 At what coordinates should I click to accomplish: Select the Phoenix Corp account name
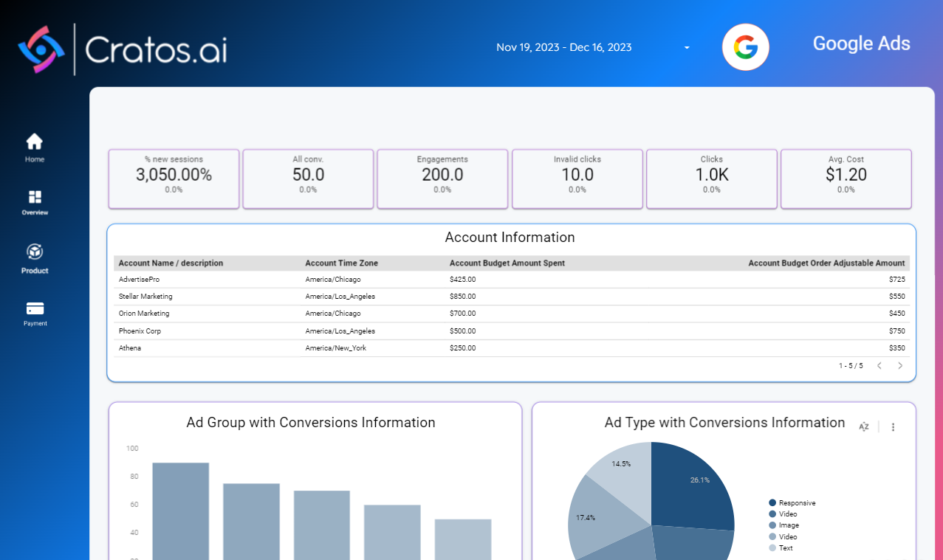tap(140, 331)
